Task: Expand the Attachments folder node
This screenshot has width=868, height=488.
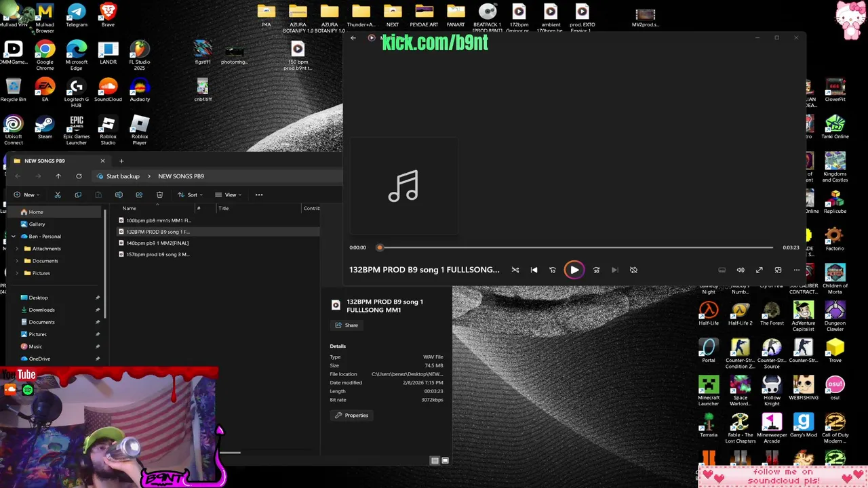Action: pos(18,249)
